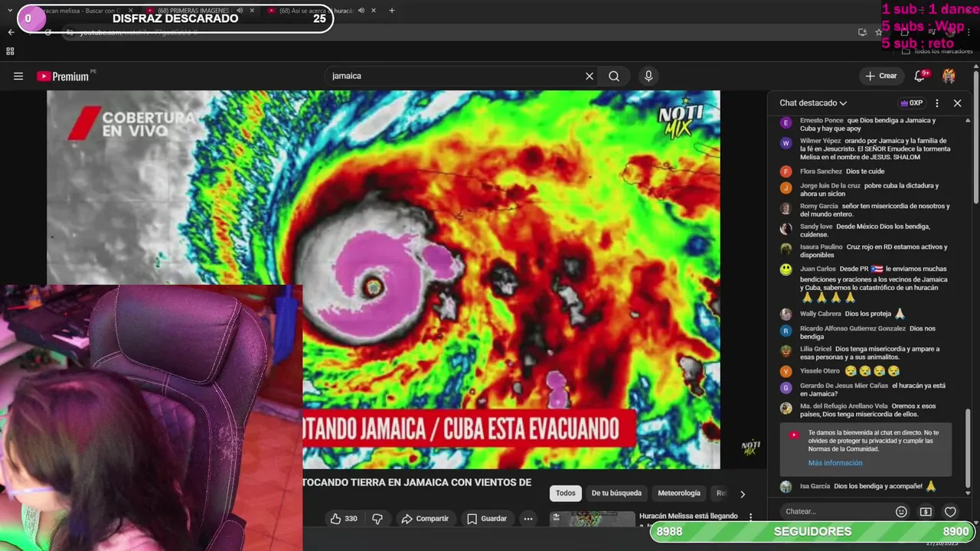
Task: Close the PRIMERAS IMAGENES tab
Action: tap(251, 11)
